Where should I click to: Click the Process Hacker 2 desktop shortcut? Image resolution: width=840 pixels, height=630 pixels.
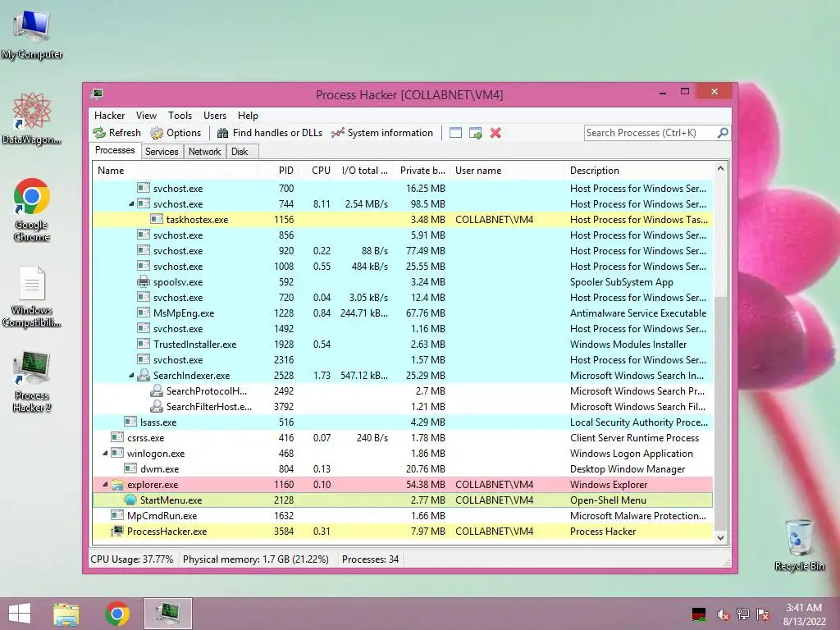32,382
